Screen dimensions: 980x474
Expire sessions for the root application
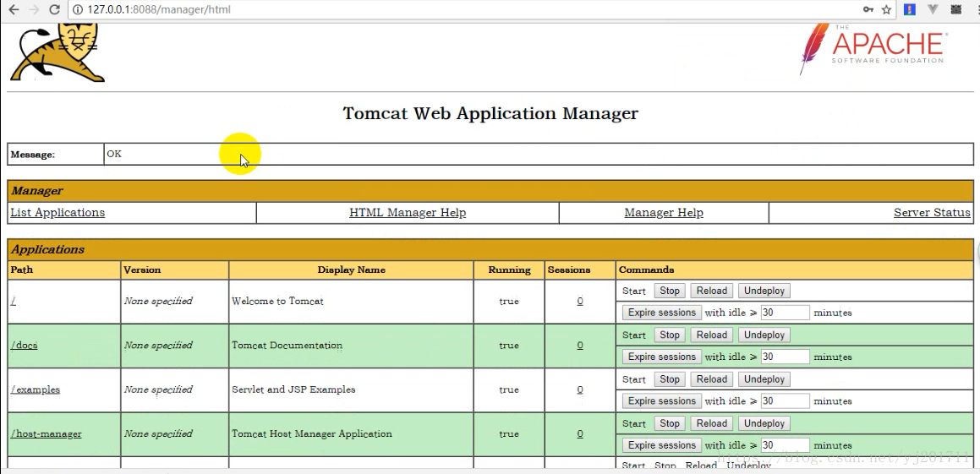pyautogui.click(x=662, y=313)
